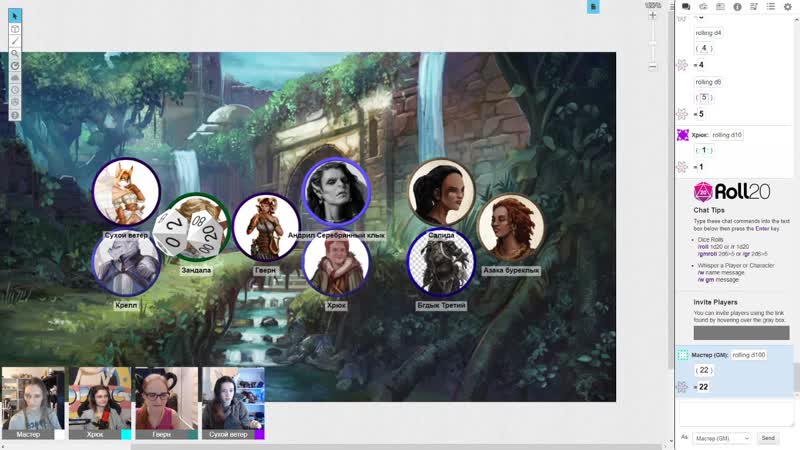Select the Азака буреклык token

click(511, 227)
